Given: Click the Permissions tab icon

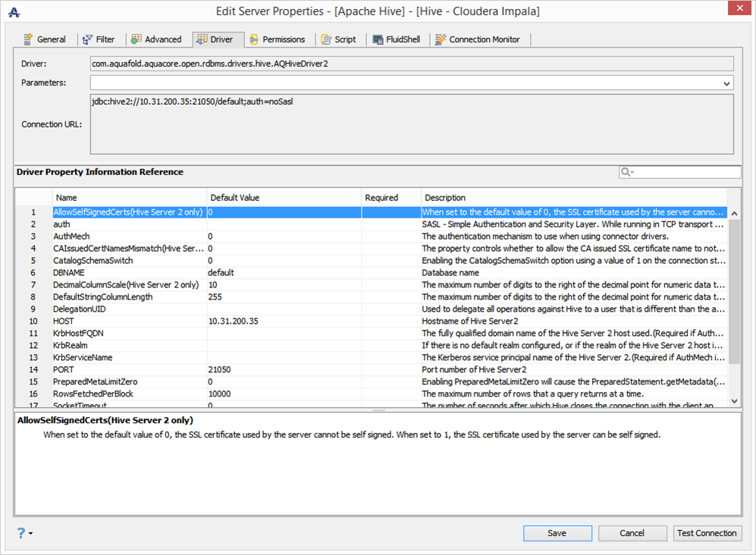Looking at the screenshot, I should [254, 39].
